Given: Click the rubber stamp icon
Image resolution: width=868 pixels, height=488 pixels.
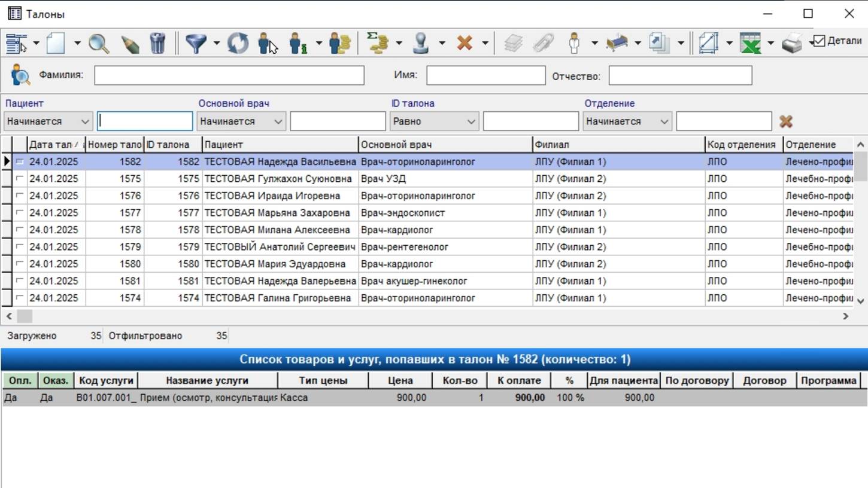Looking at the screenshot, I should click(421, 43).
